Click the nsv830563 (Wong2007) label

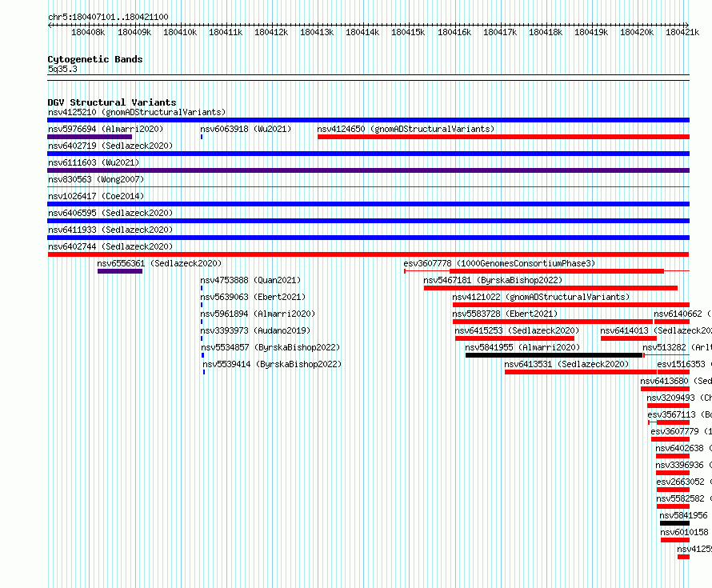point(96,179)
